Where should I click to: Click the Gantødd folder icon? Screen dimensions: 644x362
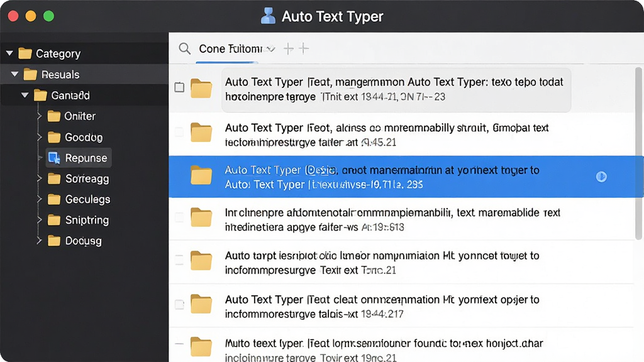click(40, 96)
